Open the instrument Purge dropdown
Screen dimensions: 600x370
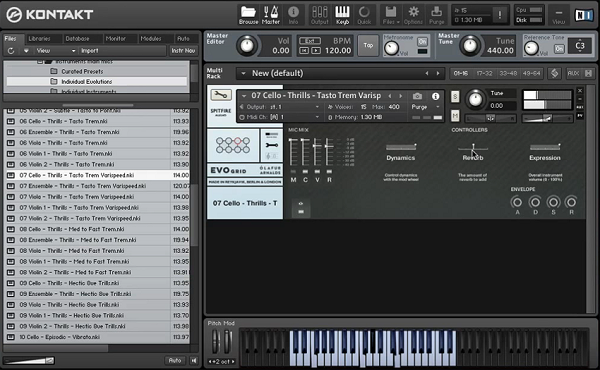click(x=425, y=107)
